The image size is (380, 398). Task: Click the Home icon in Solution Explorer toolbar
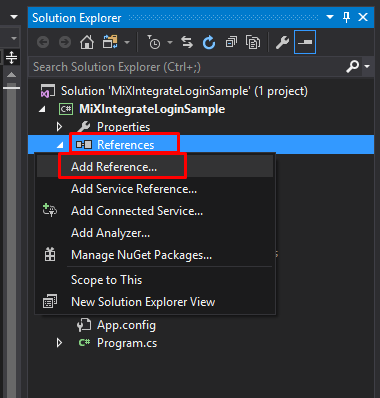tap(87, 42)
